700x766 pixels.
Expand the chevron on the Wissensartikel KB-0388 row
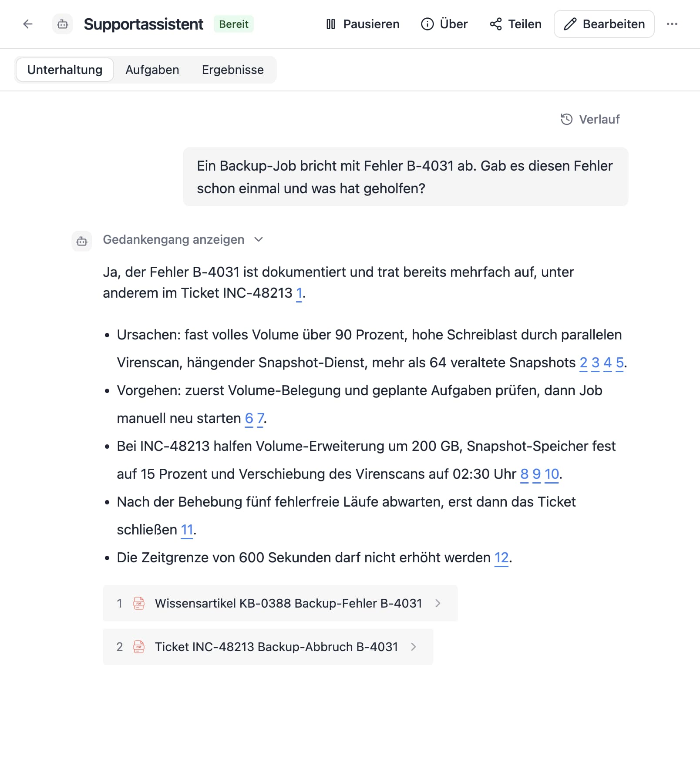438,603
